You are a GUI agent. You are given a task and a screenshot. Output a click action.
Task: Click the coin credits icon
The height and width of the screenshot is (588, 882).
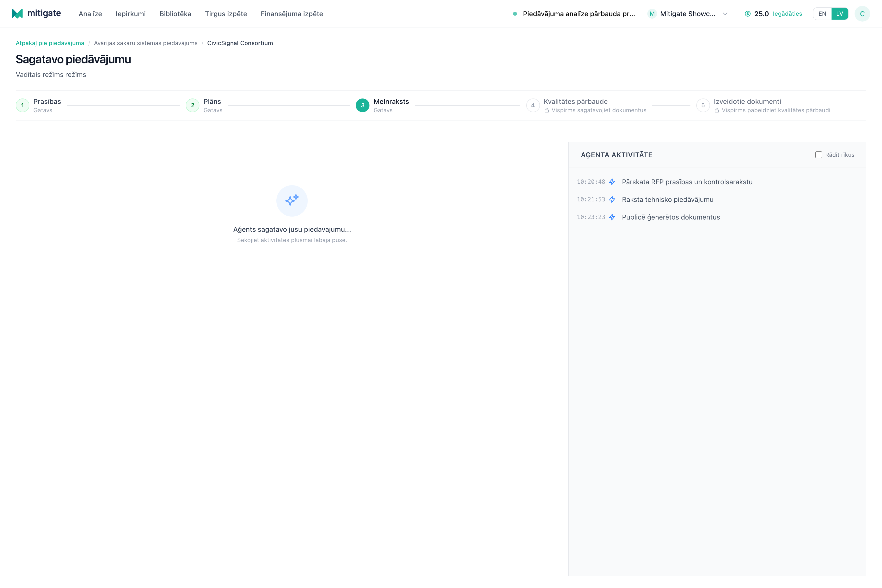pos(747,14)
